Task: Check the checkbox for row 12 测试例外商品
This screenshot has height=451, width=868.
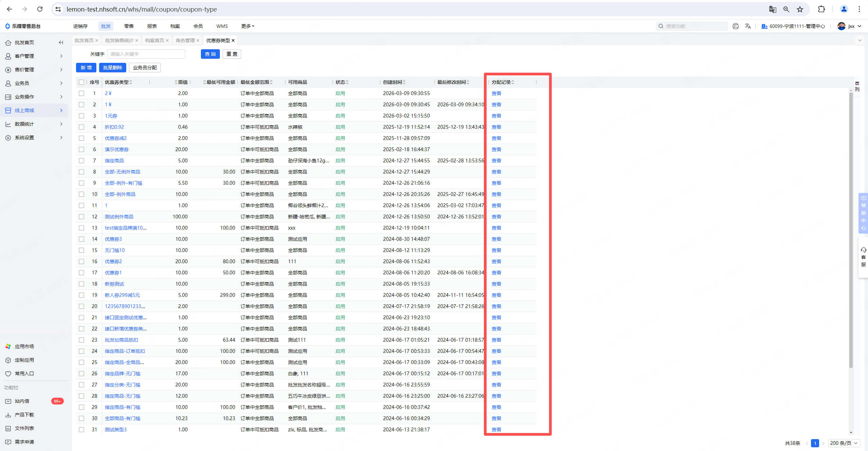Action: click(x=81, y=217)
